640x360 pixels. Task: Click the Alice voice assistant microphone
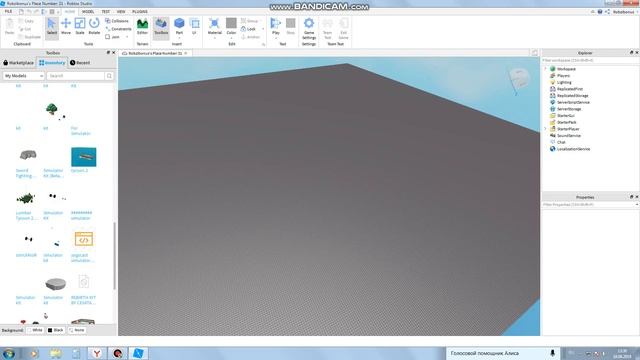(x=552, y=353)
